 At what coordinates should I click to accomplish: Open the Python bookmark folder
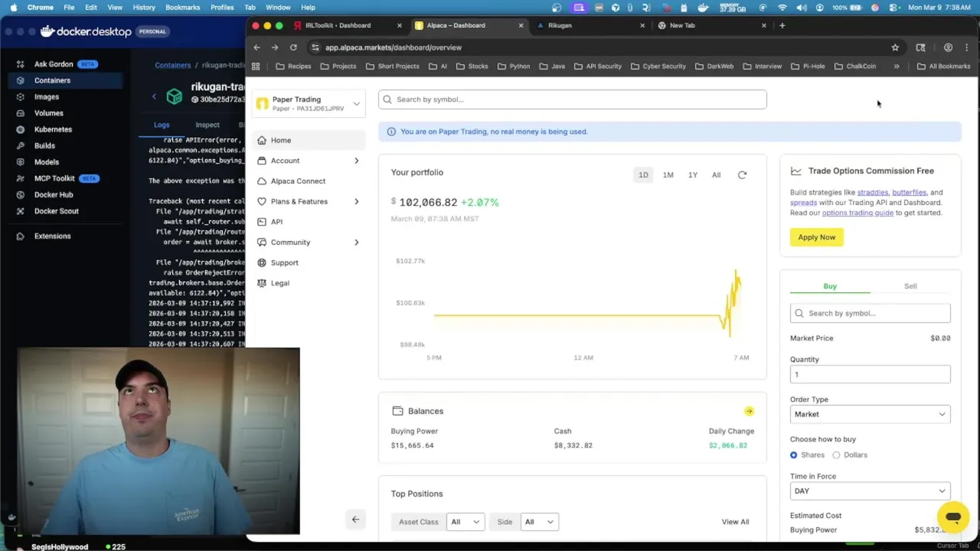coord(514,67)
